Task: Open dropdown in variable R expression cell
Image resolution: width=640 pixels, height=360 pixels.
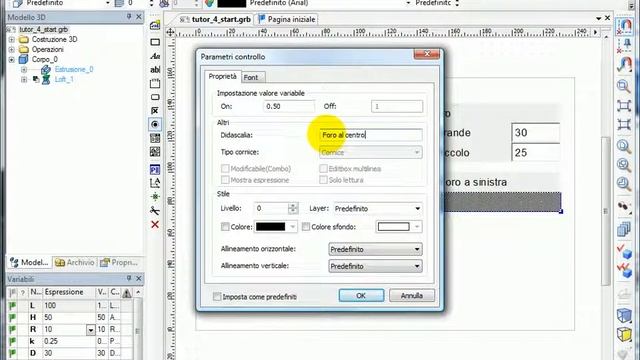Action: pyautogui.click(x=91, y=329)
